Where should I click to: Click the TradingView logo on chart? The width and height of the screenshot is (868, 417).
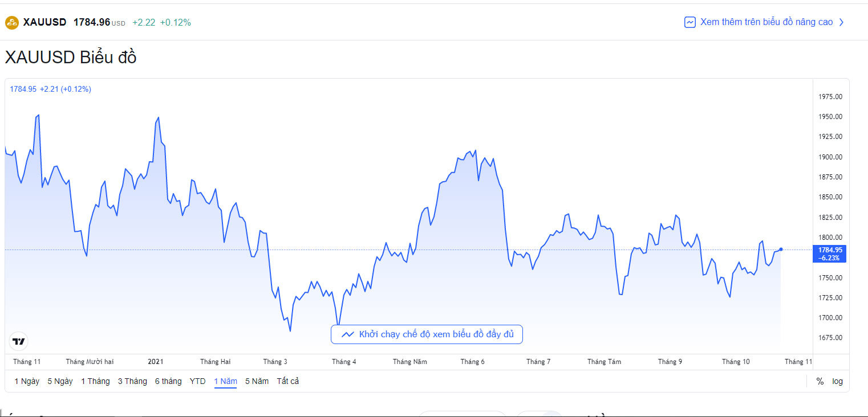coord(19,341)
